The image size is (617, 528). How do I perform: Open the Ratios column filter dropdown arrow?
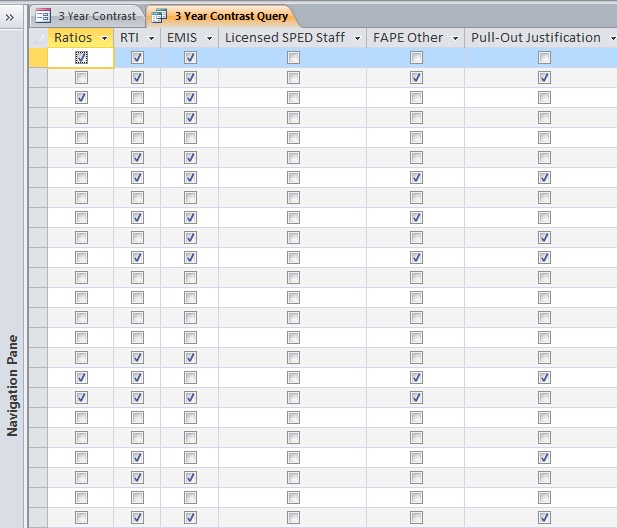[104, 39]
